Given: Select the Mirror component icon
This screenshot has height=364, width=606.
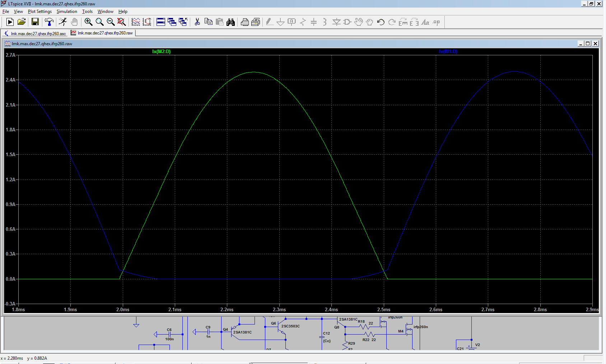Looking at the screenshot, I should pyautogui.click(x=414, y=22).
